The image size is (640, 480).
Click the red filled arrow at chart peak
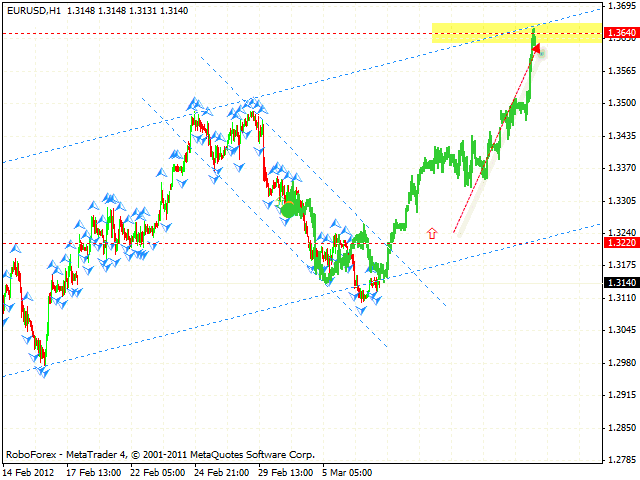537,49
